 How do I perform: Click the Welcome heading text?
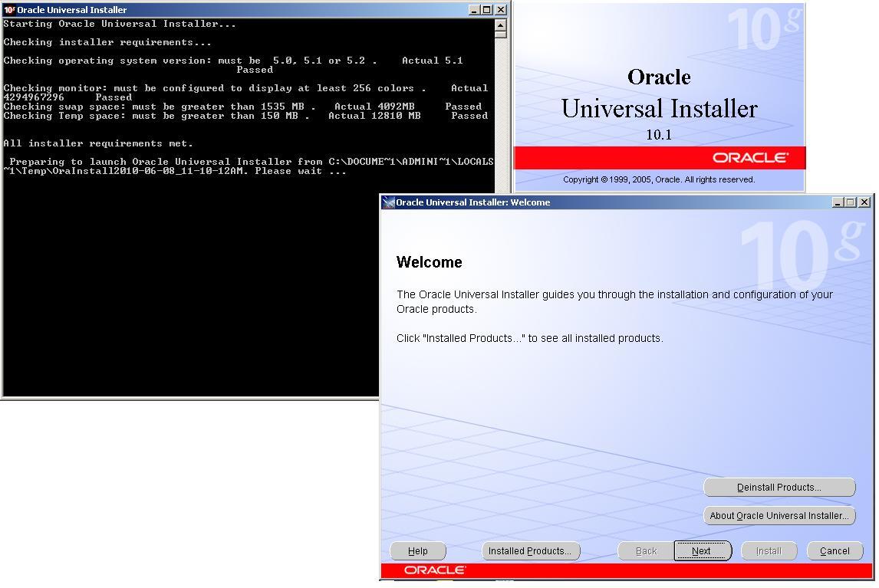click(x=429, y=262)
